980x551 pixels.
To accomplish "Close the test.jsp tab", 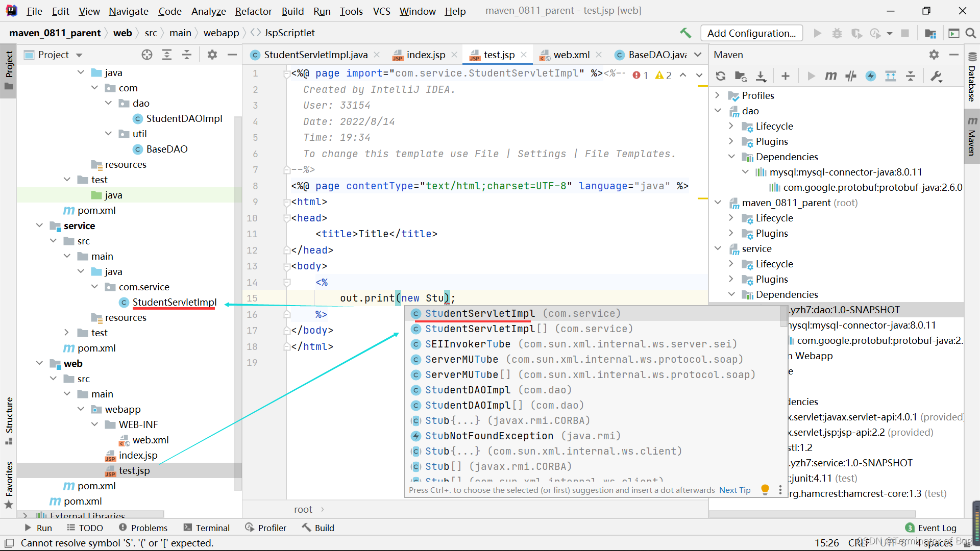I will pos(524,55).
